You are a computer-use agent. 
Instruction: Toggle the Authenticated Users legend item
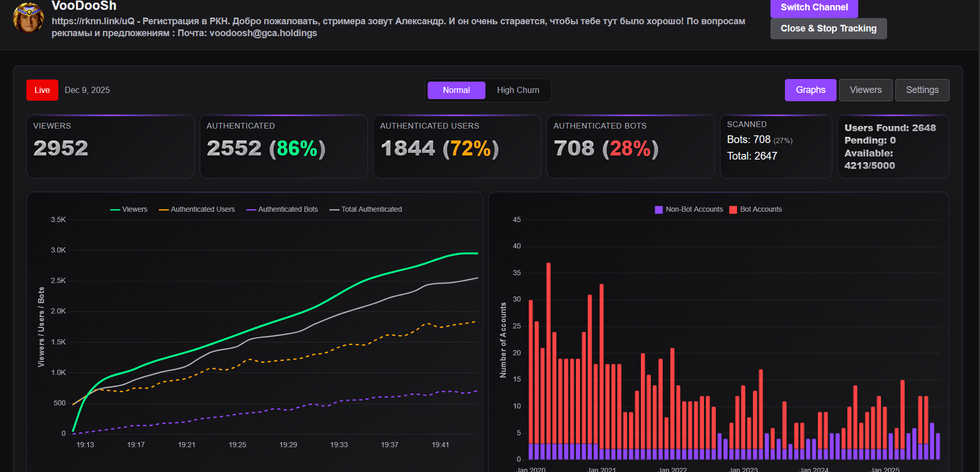pyautogui.click(x=197, y=209)
